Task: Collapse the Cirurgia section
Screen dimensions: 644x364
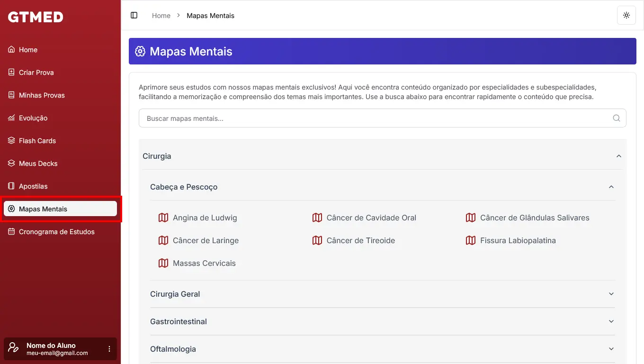Action: [618, 156]
